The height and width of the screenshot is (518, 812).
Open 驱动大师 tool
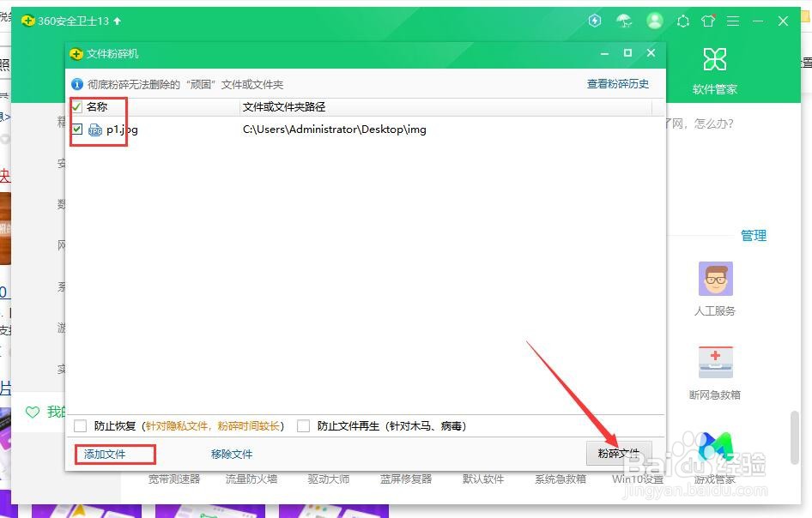click(x=329, y=479)
